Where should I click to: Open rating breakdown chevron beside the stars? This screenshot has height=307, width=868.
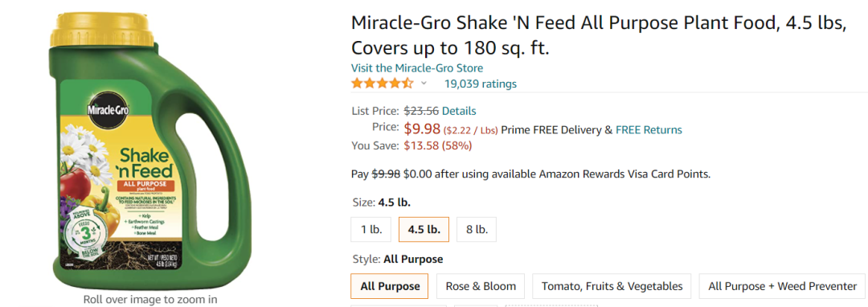click(424, 84)
